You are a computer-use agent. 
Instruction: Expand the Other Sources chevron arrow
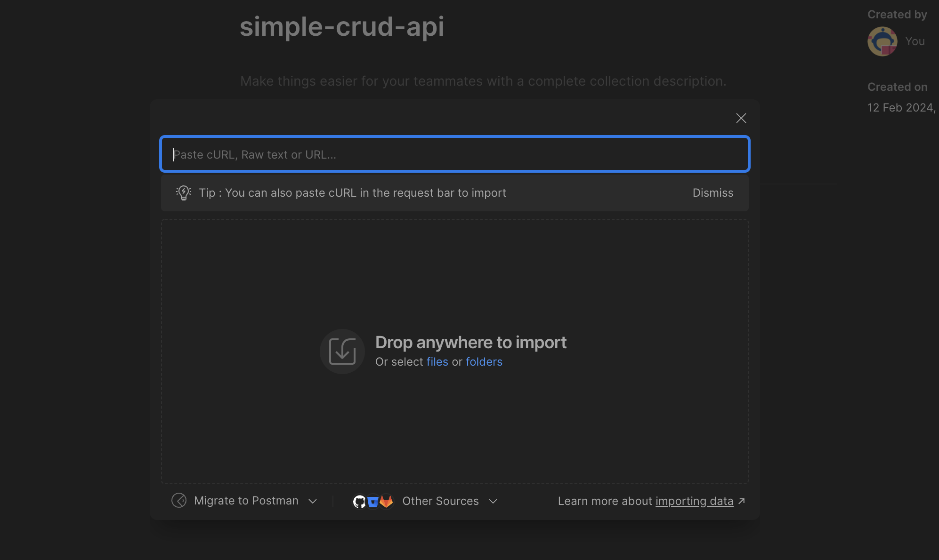(x=493, y=502)
